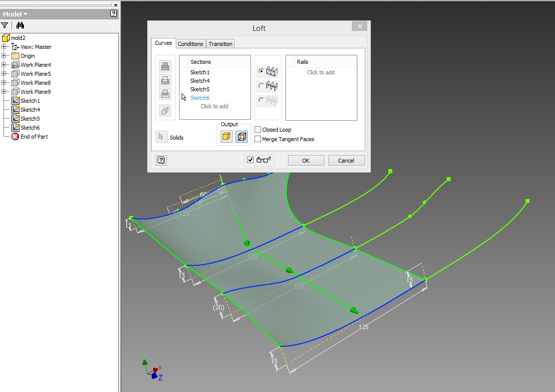Switch to the Conditions tab
The width and height of the screenshot is (555, 392).
190,43
